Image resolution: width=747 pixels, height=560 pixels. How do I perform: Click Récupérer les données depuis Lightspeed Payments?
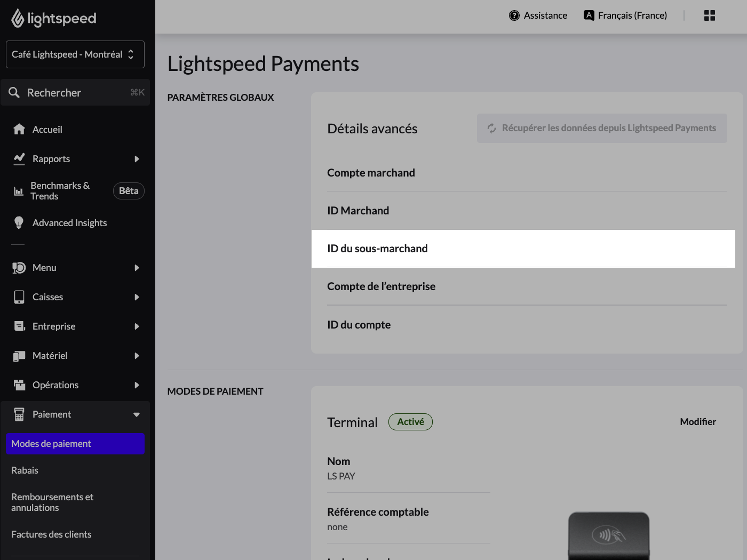click(602, 128)
